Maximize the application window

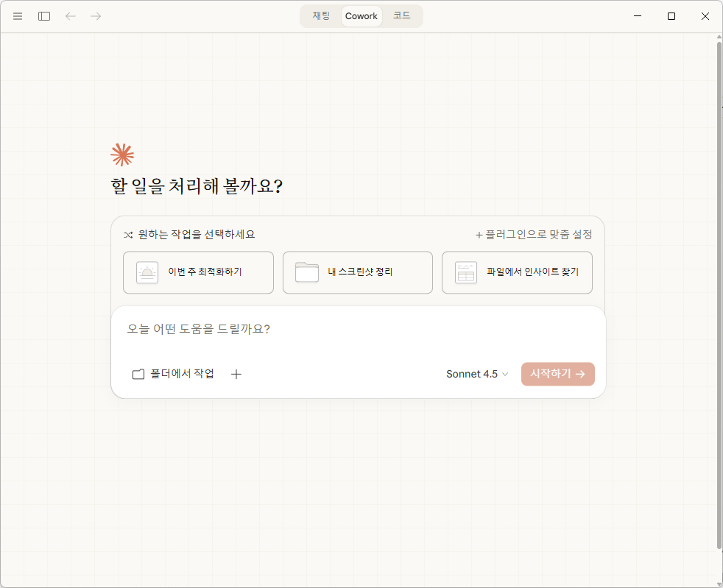point(671,16)
